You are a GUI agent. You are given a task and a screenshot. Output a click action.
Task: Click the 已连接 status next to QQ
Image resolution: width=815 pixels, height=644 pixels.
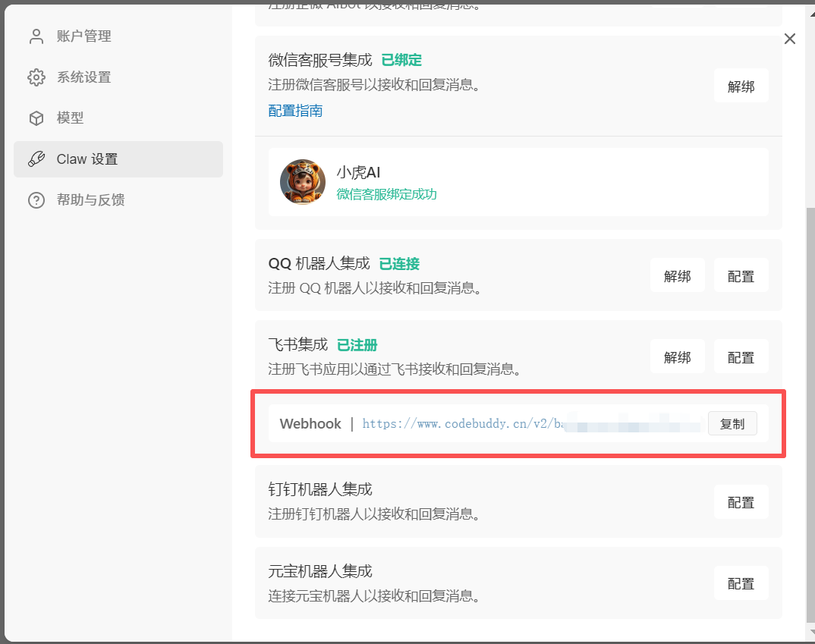[x=399, y=263]
